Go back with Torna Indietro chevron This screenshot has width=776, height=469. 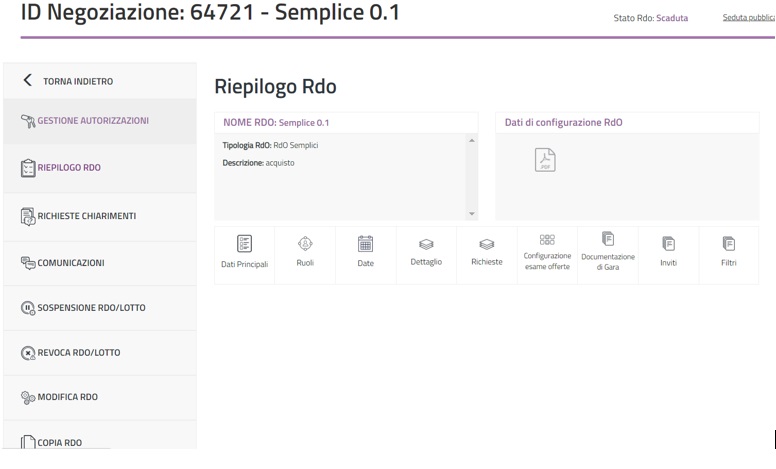pos(28,81)
